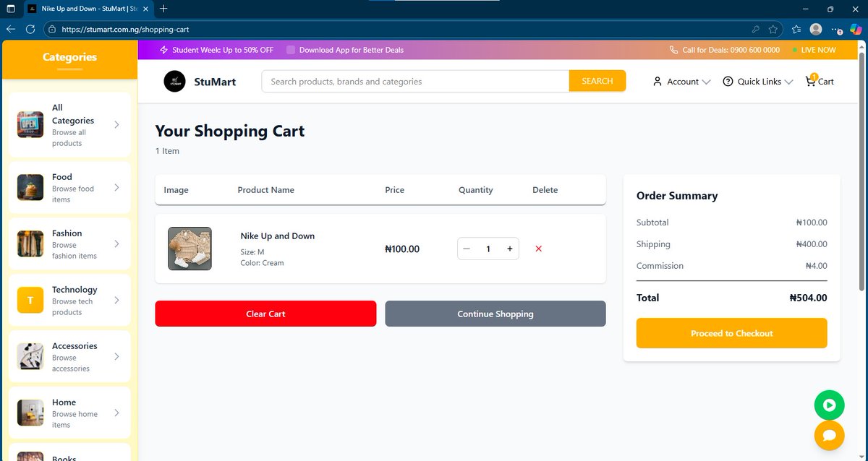
Task: Click the Quick Links question-mark icon
Action: tap(728, 82)
